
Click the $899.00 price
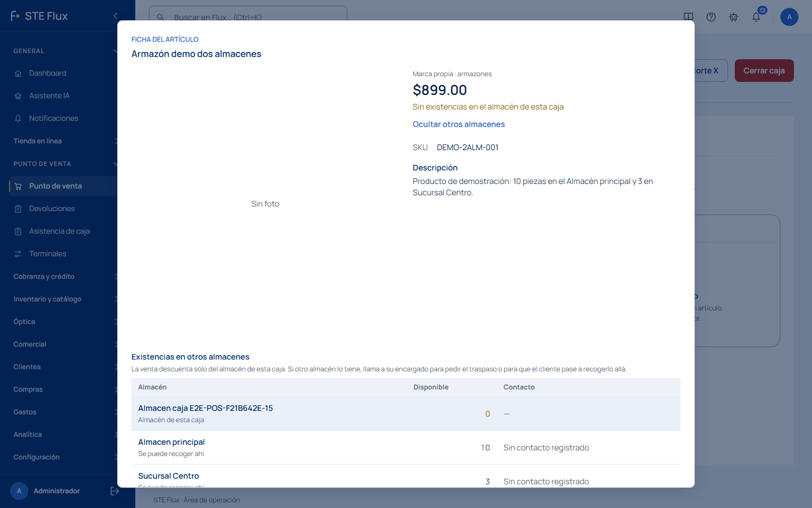tap(440, 90)
